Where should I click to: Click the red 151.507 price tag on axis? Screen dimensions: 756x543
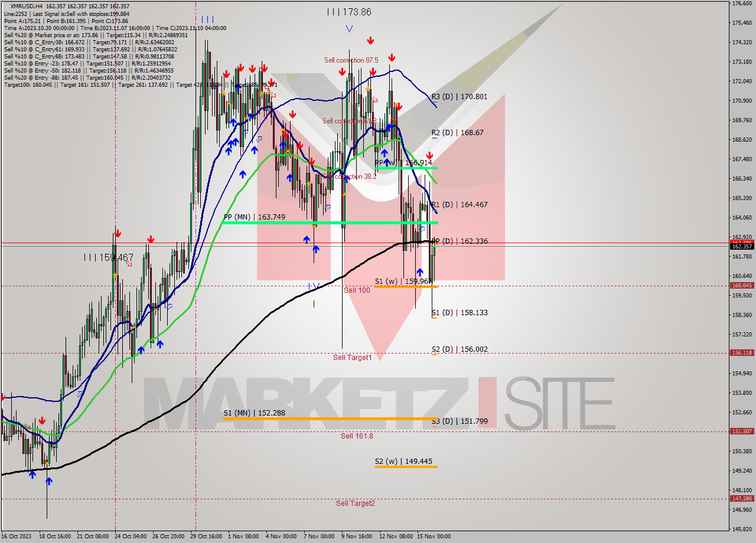[x=742, y=431]
